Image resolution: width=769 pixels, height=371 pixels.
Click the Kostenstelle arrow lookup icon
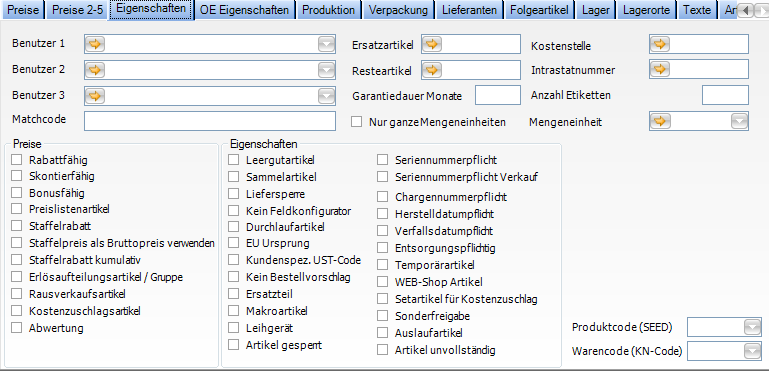click(660, 44)
